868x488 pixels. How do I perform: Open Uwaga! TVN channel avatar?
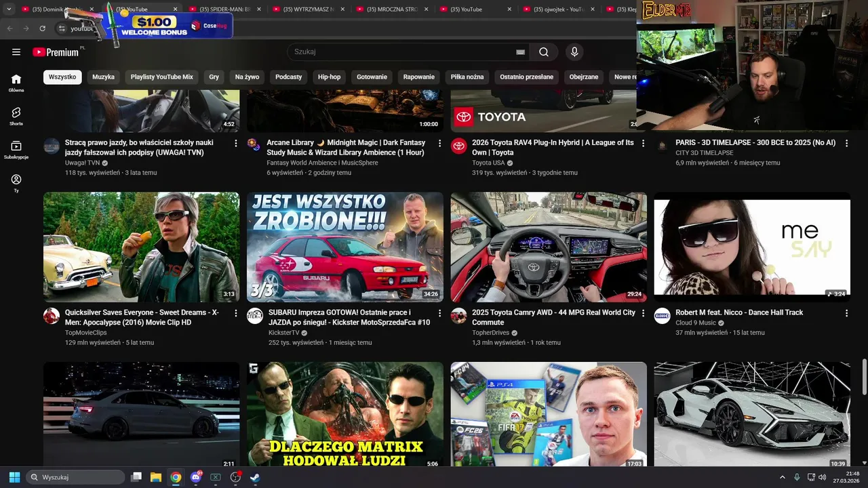coord(52,146)
